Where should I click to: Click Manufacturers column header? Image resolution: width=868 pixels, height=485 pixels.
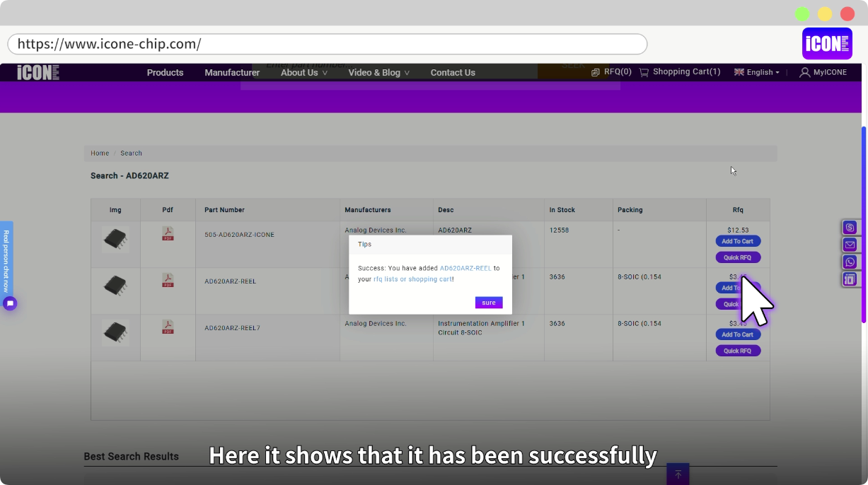pyautogui.click(x=368, y=210)
